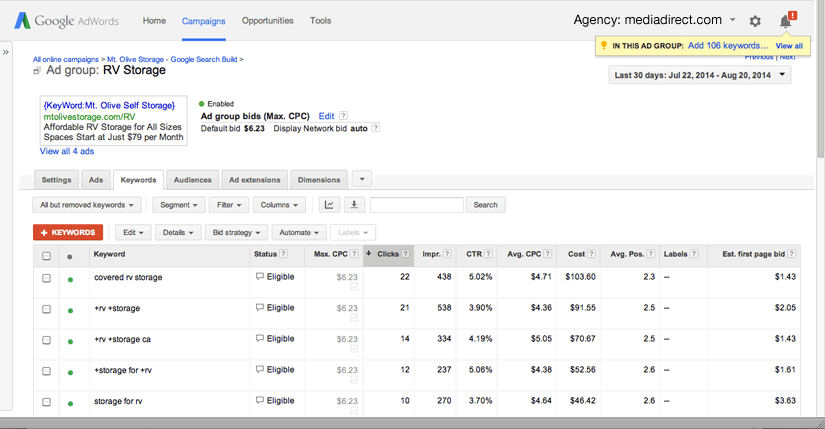Click help icon for Avg. Pos. column

tap(651, 254)
